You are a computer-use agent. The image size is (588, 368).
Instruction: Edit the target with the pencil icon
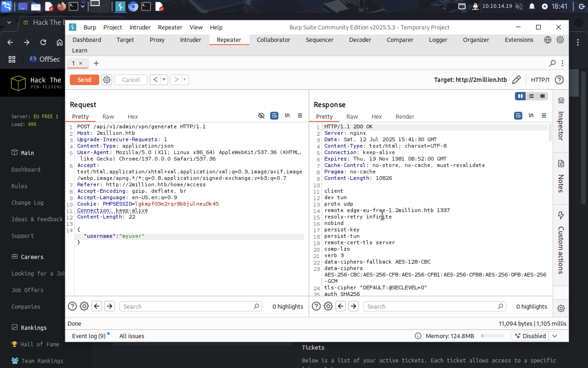point(516,80)
